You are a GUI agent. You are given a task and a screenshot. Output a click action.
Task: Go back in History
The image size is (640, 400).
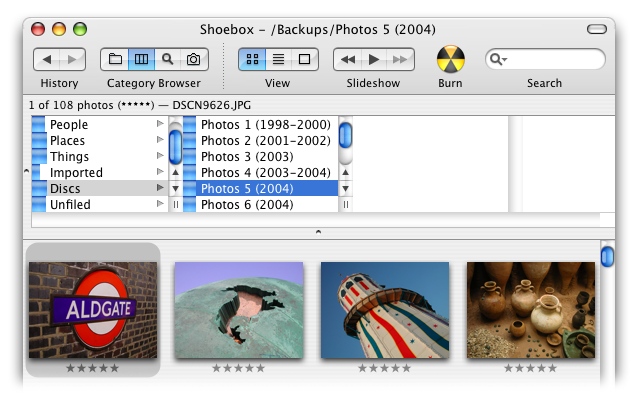pyautogui.click(x=47, y=59)
